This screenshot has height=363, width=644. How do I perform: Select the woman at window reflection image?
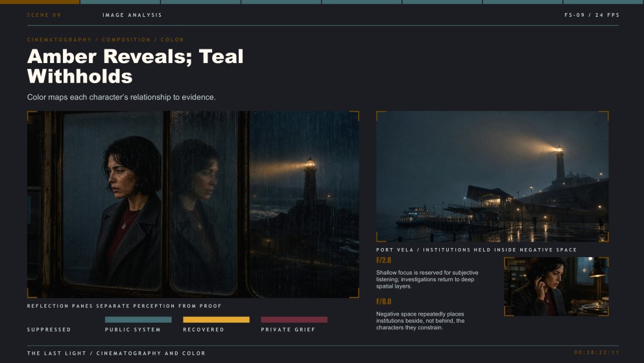click(x=193, y=205)
